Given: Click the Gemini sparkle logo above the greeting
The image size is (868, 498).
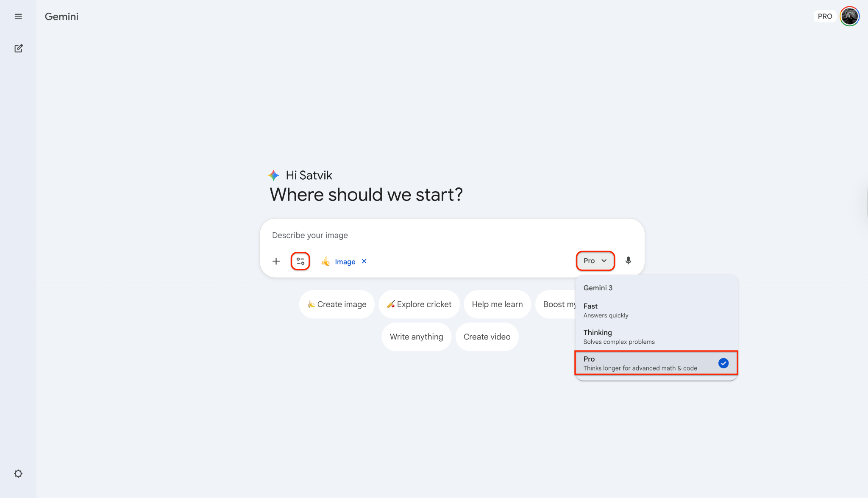Looking at the screenshot, I should 273,175.
